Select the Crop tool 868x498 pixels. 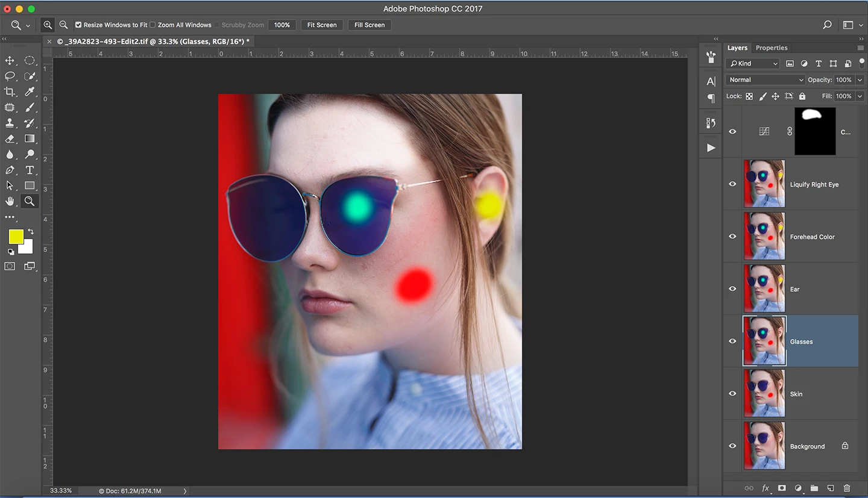[10, 92]
